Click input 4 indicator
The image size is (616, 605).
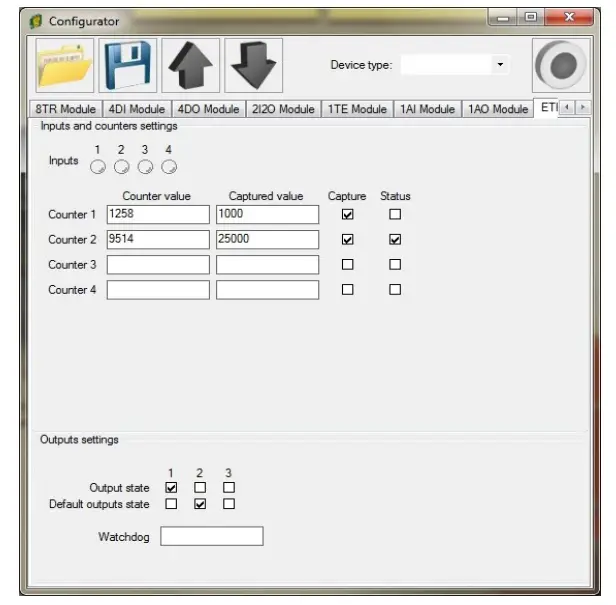click(x=169, y=167)
